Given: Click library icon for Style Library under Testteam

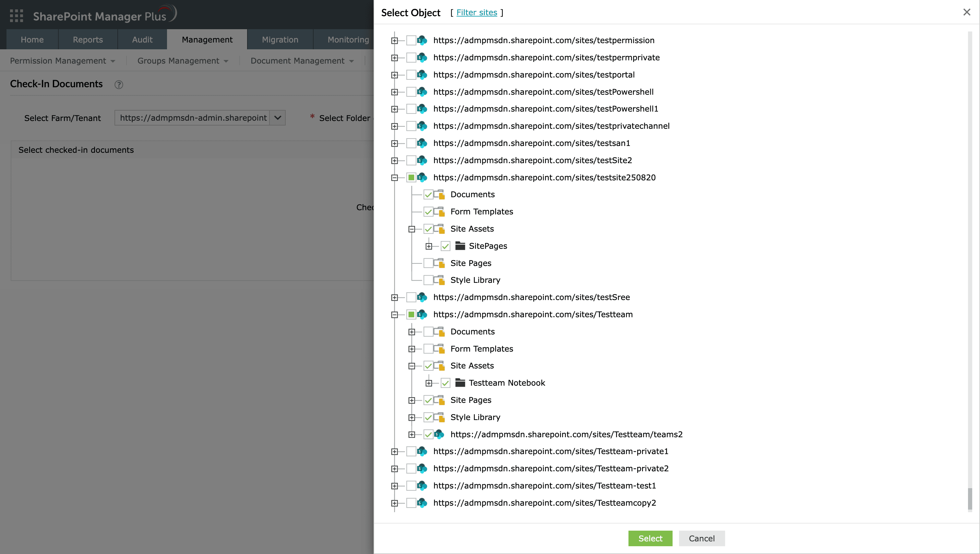Looking at the screenshot, I should tap(439, 417).
